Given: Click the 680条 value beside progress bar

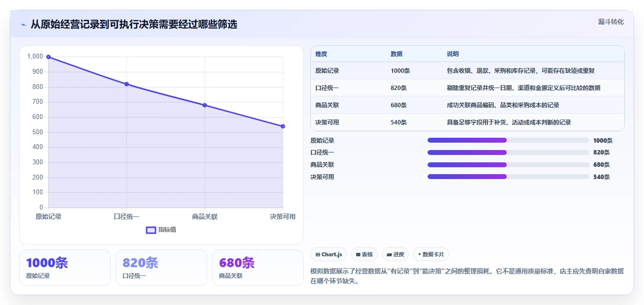Looking at the screenshot, I should [601, 165].
